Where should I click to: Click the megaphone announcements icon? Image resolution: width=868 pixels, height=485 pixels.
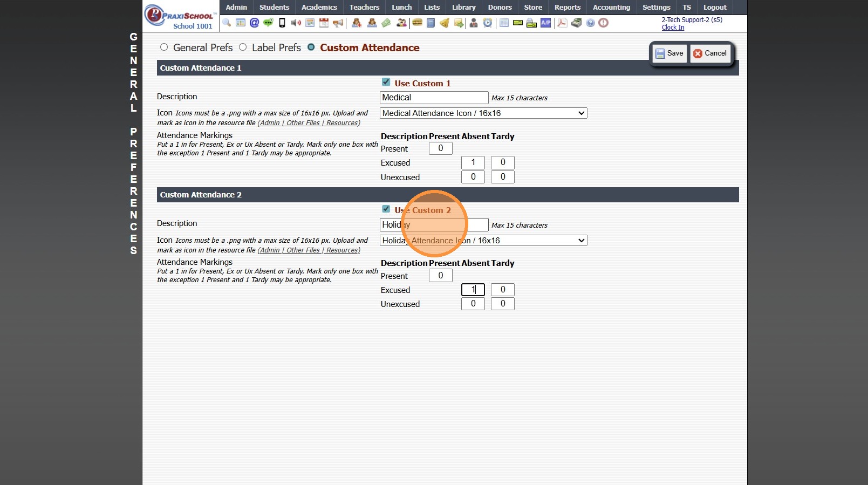pyautogui.click(x=338, y=23)
